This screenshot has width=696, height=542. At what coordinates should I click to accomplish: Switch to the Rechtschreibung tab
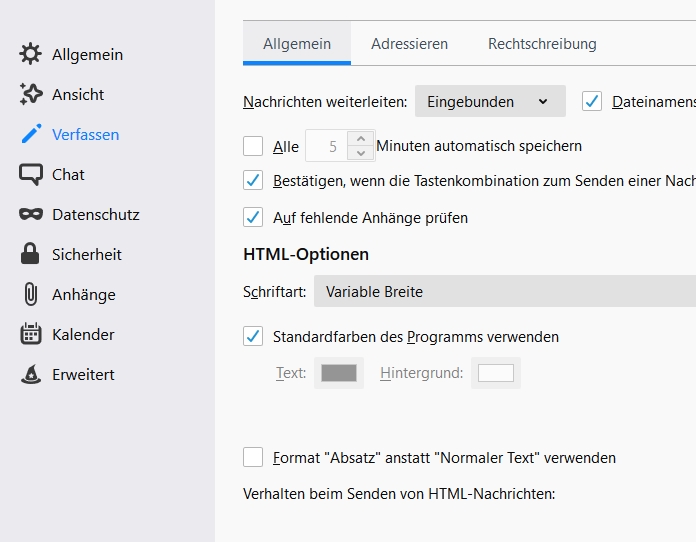click(x=542, y=44)
